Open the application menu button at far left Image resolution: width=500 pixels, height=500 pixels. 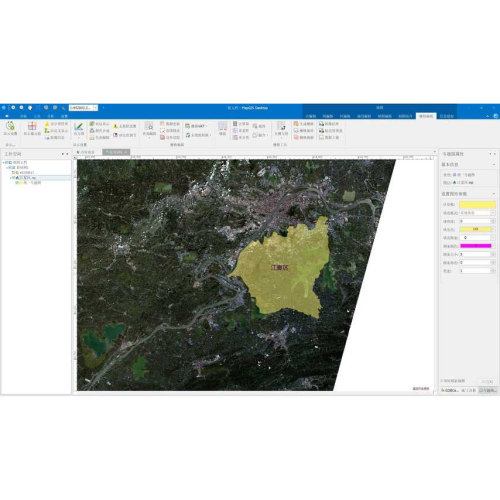pyautogui.click(x=7, y=116)
